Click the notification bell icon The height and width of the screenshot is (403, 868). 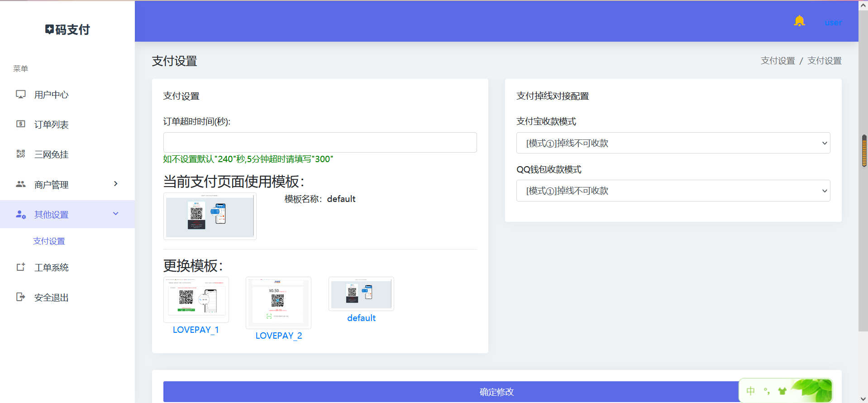pos(799,21)
